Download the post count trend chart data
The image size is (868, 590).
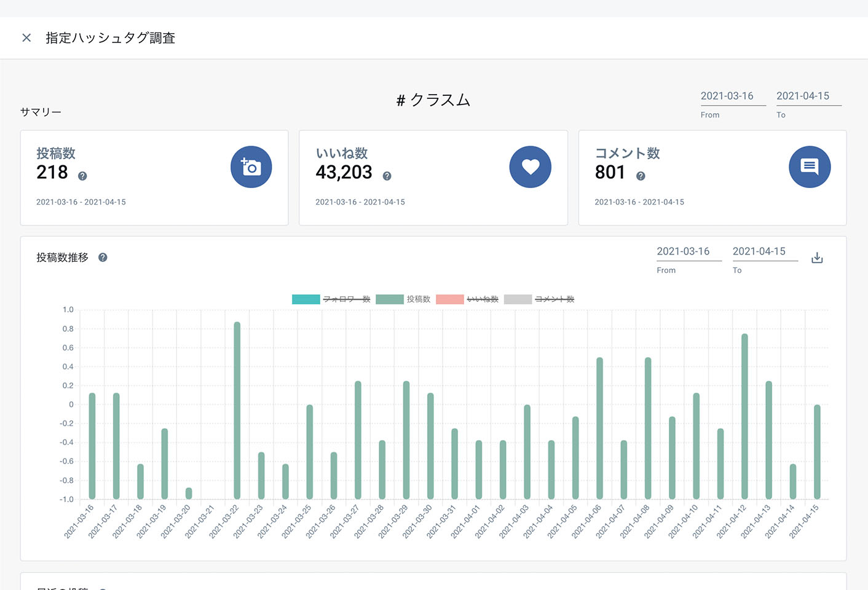(x=816, y=258)
